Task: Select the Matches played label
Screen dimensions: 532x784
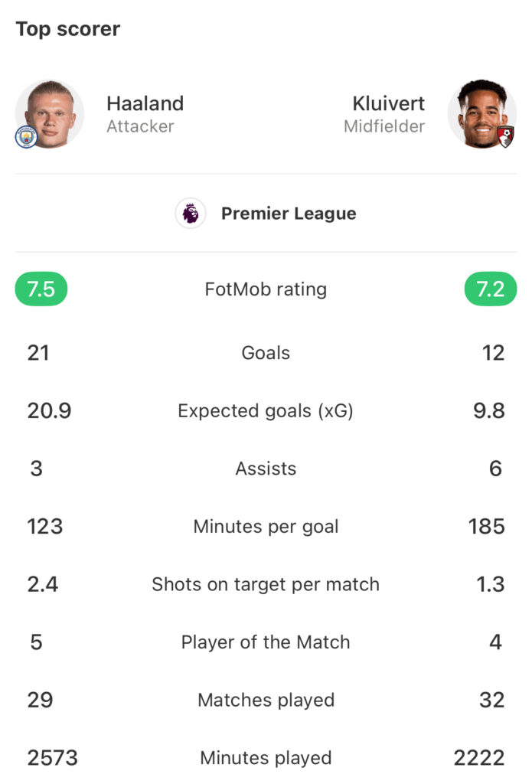Action: [x=266, y=700]
